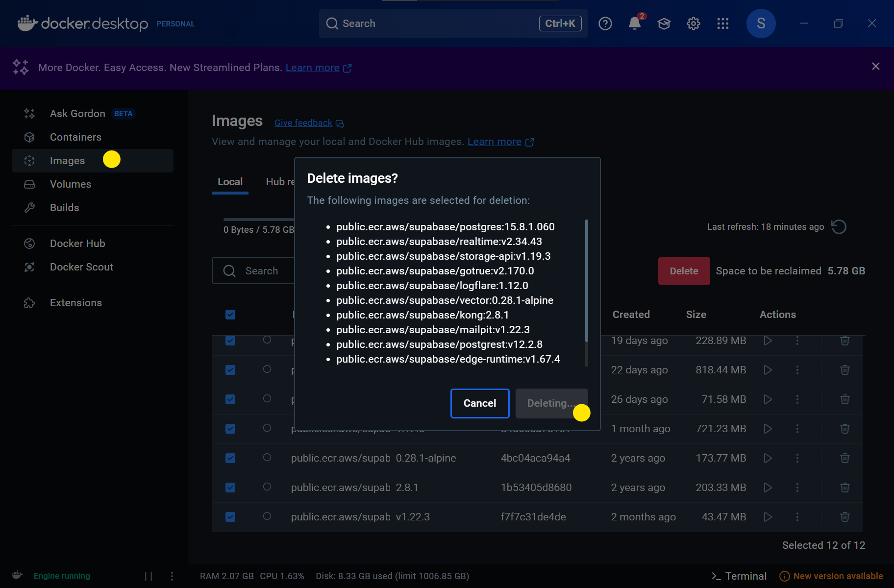Viewport: 894px width, 588px height.
Task: Delete the 818.44 MB image trash icon
Action: (x=845, y=370)
